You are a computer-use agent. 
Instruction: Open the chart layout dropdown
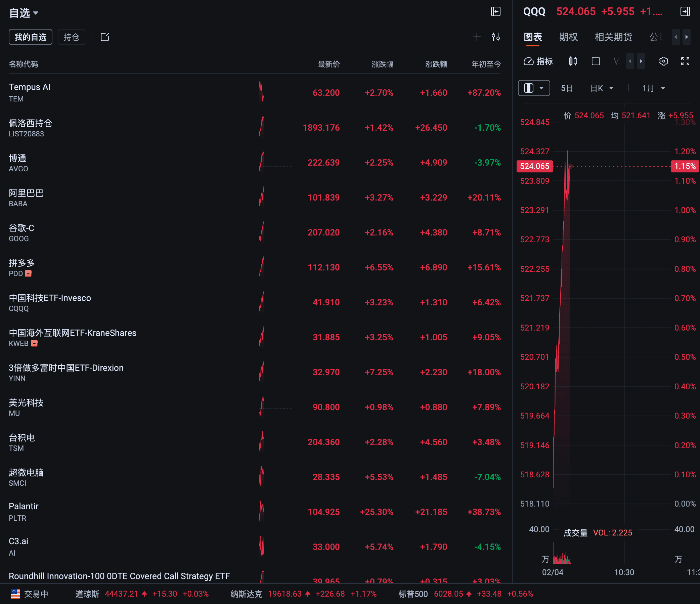coord(534,88)
